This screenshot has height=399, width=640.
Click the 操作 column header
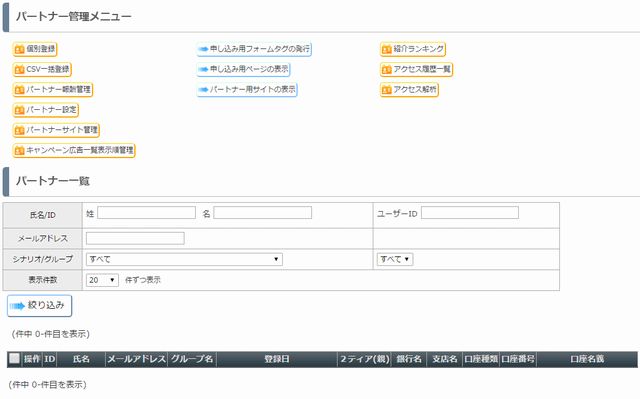tap(32, 359)
